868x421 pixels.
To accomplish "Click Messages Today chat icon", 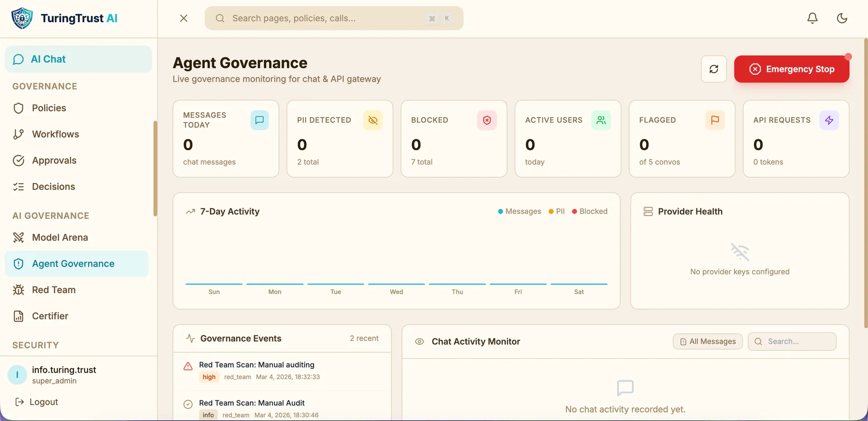I will pos(259,120).
